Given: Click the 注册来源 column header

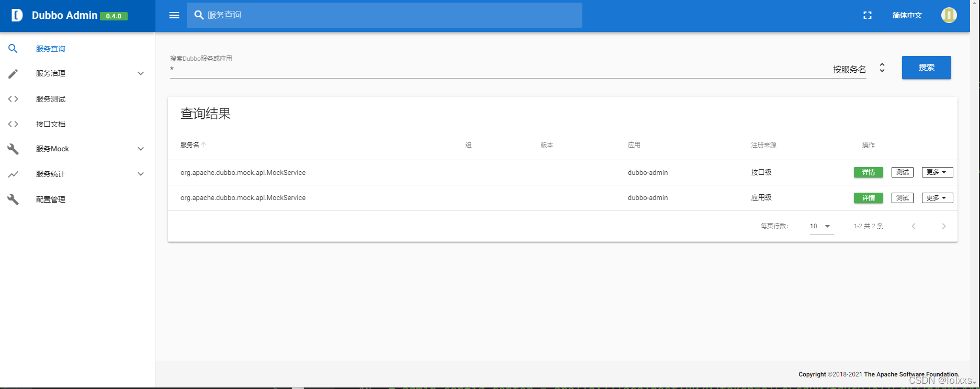Looking at the screenshot, I should point(764,145).
